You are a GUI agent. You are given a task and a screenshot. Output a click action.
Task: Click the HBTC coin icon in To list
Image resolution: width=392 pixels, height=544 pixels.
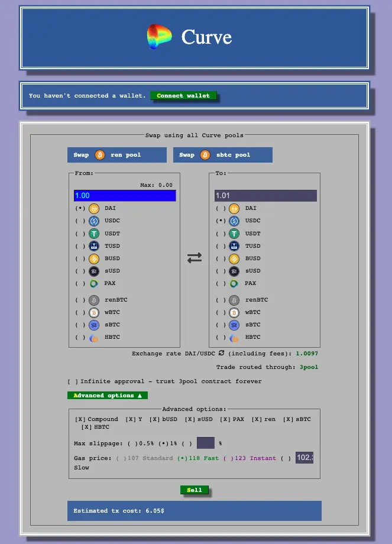point(234,338)
